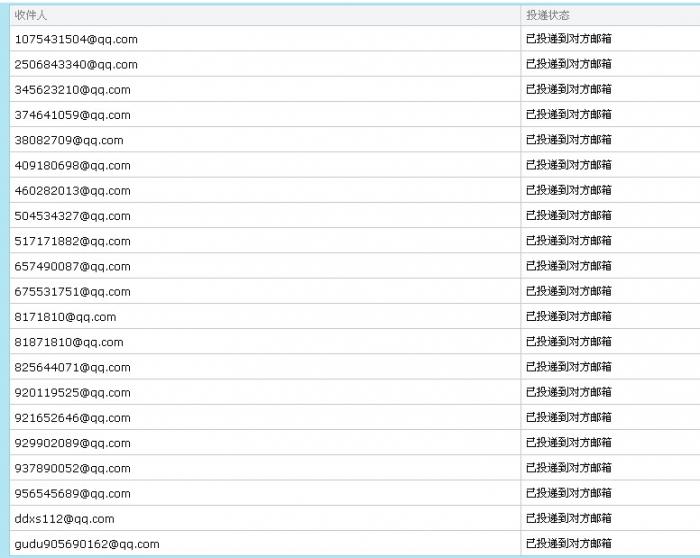700x558 pixels.
Task: Click delivery status for ddxs112@qq.com
Action: pos(569,518)
